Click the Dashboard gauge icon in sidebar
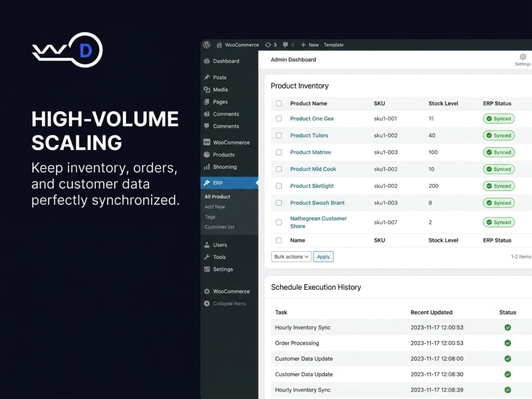The width and height of the screenshot is (532, 399). coord(207,61)
